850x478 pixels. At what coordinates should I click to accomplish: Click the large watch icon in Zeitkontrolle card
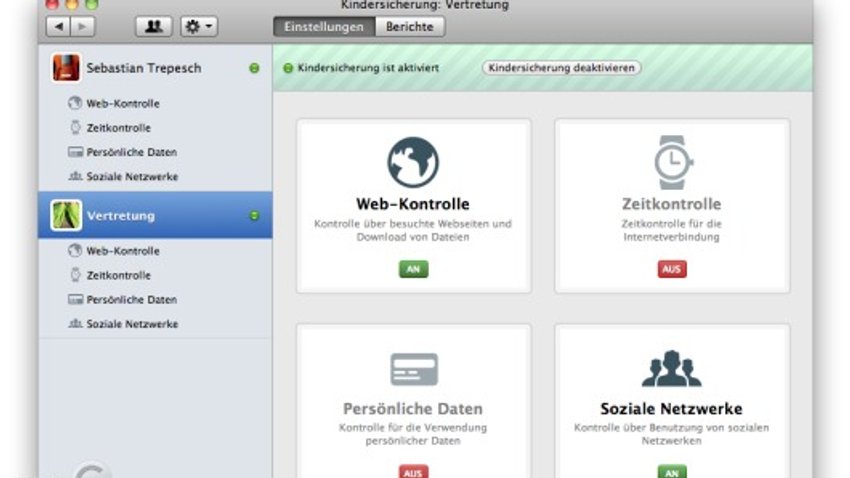coord(672,162)
